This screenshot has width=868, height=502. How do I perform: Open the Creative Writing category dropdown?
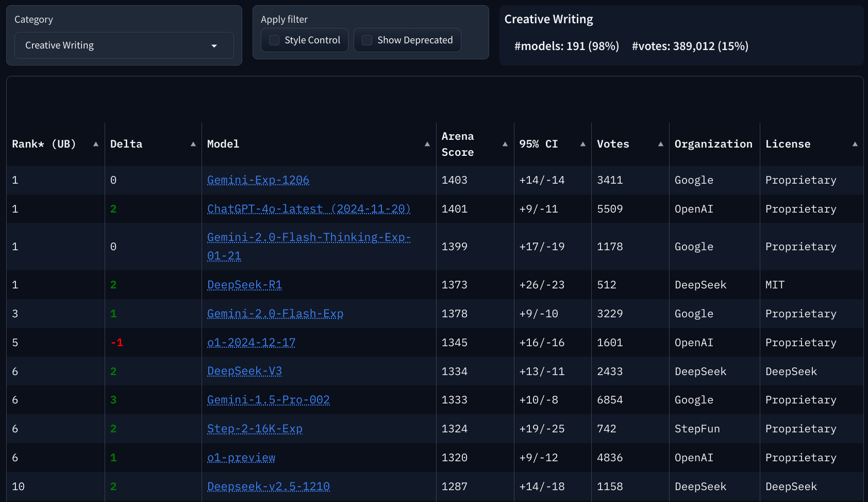[124, 45]
